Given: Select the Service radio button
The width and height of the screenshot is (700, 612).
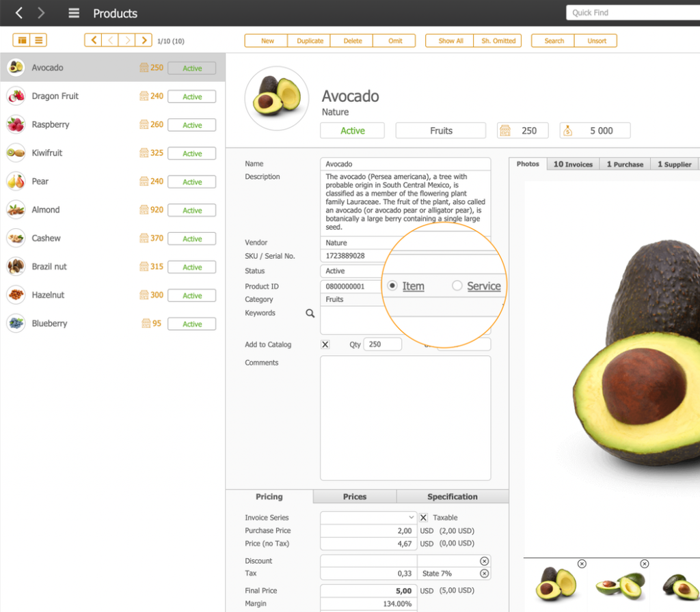Looking at the screenshot, I should point(457,286).
